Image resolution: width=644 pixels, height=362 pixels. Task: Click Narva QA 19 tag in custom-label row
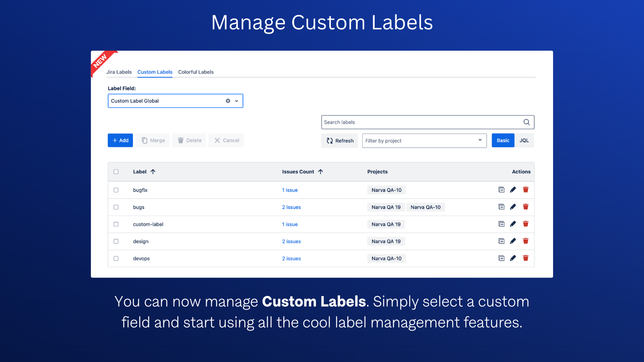coord(386,224)
